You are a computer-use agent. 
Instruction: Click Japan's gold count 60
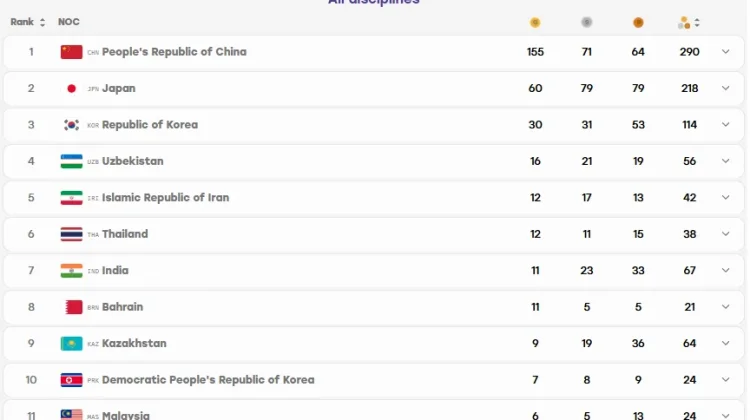click(x=535, y=88)
